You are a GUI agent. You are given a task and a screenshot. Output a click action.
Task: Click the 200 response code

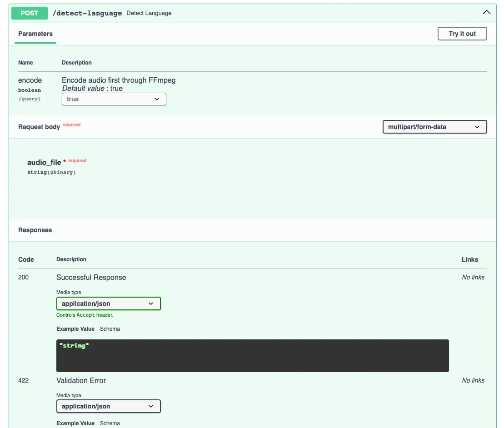(23, 277)
